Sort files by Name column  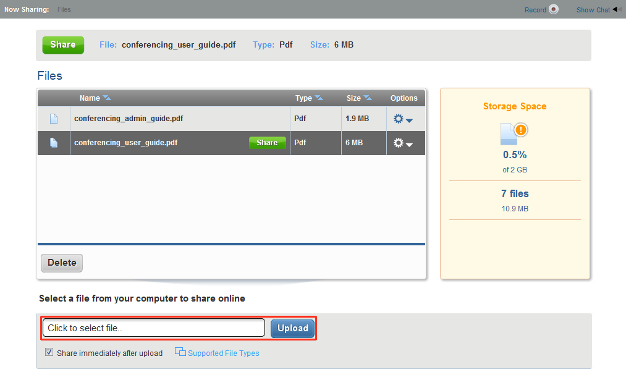pyautogui.click(x=95, y=98)
